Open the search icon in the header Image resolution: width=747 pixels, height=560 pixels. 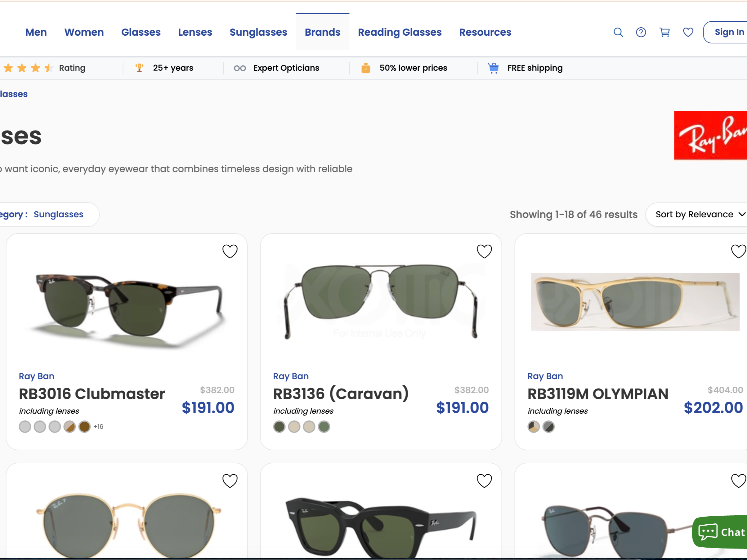[618, 32]
